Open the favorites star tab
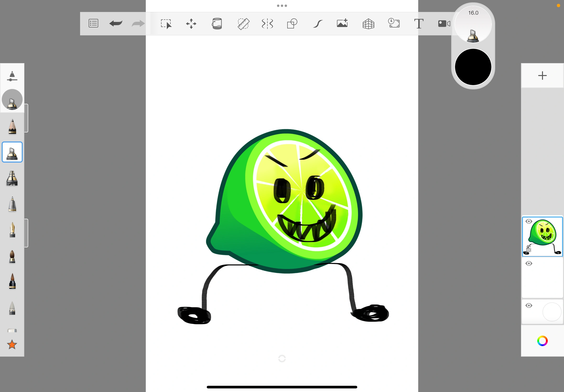564x392 pixels. pos(12,345)
